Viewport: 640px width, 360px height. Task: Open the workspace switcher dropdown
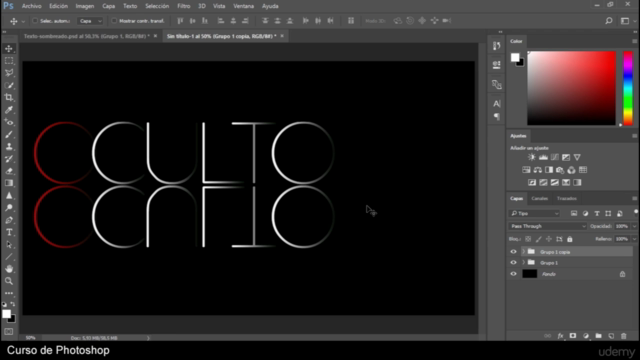click(x=627, y=21)
